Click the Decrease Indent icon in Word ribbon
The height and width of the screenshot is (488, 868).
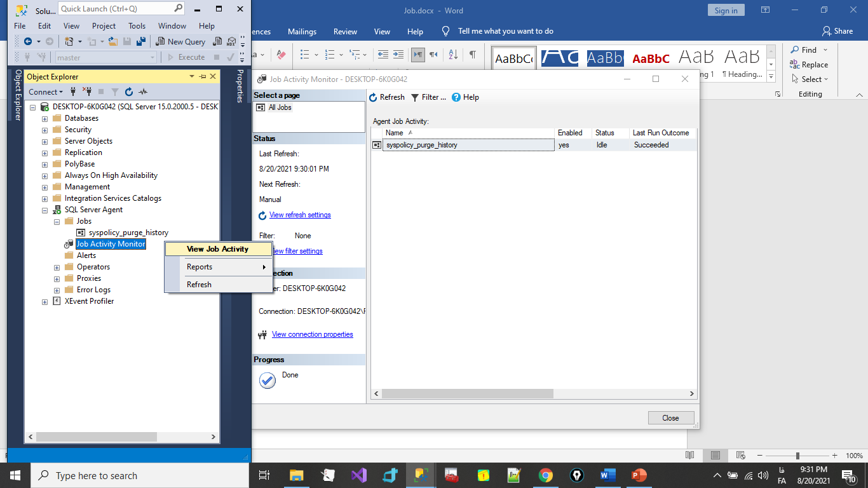click(x=383, y=55)
